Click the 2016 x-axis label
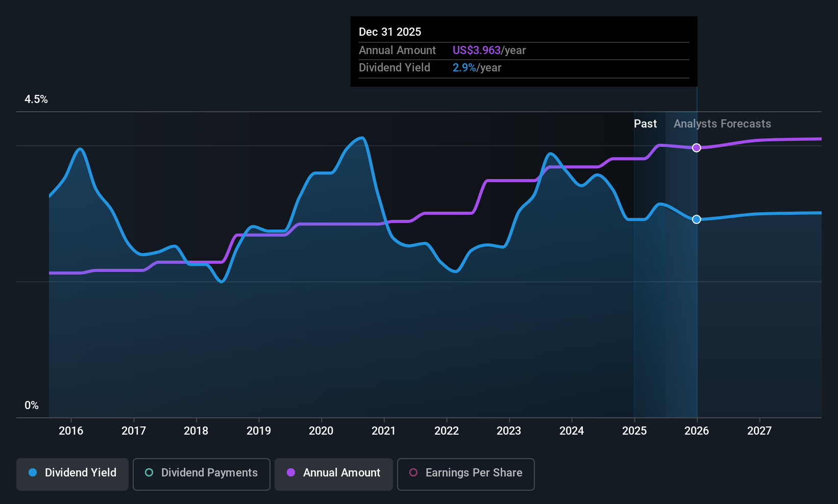This screenshot has height=504, width=838. (71, 431)
